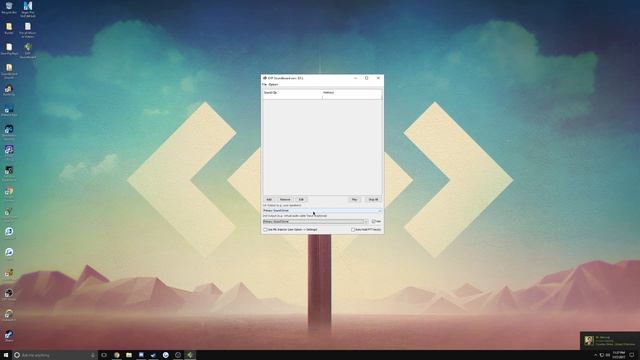Open the Action Center notification icon

pos(632,355)
